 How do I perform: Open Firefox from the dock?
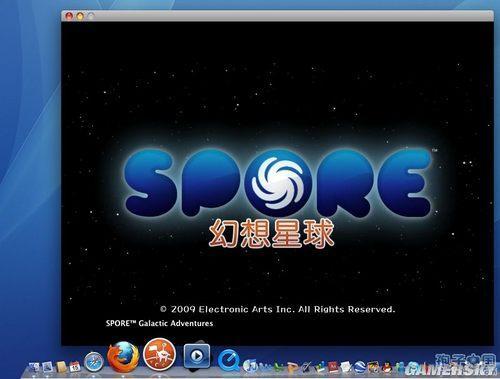coord(123,357)
